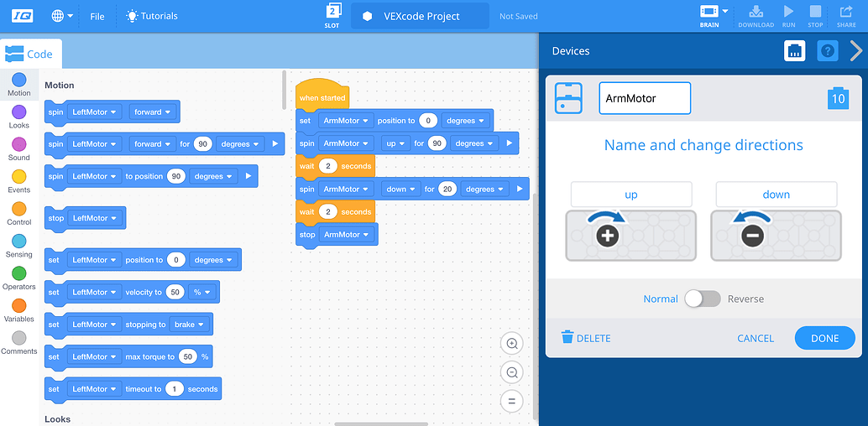Click the DONE button
This screenshot has width=868, height=426.
point(824,338)
